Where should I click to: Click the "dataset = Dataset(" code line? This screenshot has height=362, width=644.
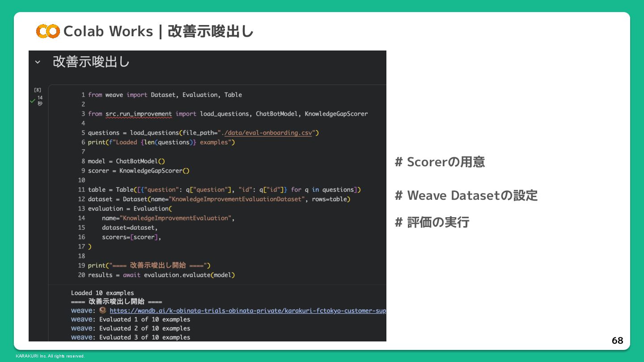(x=219, y=199)
